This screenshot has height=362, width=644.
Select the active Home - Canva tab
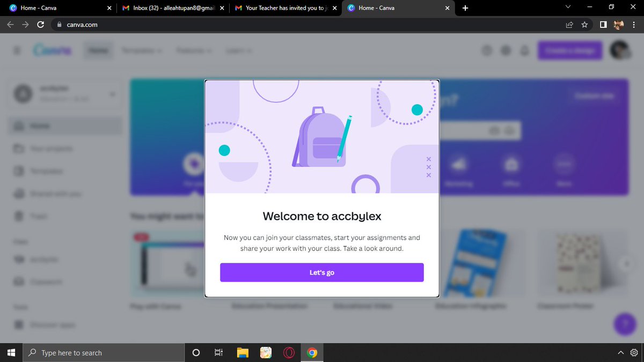point(397,8)
